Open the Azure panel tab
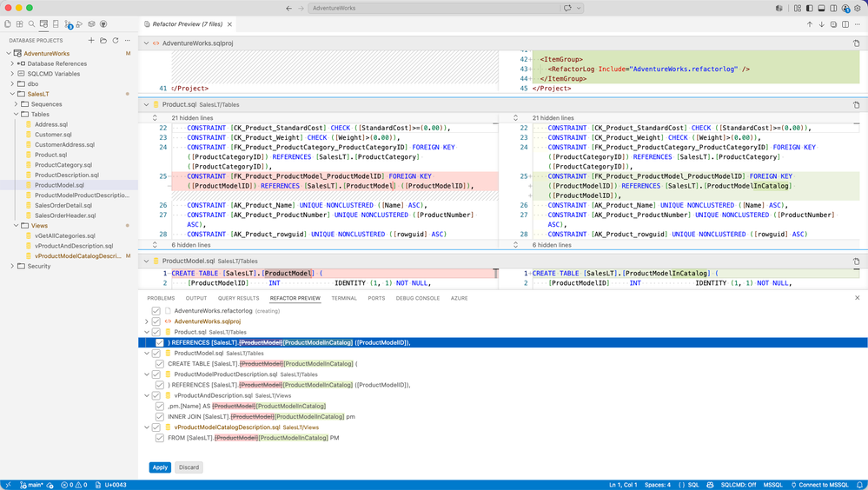 (459, 298)
